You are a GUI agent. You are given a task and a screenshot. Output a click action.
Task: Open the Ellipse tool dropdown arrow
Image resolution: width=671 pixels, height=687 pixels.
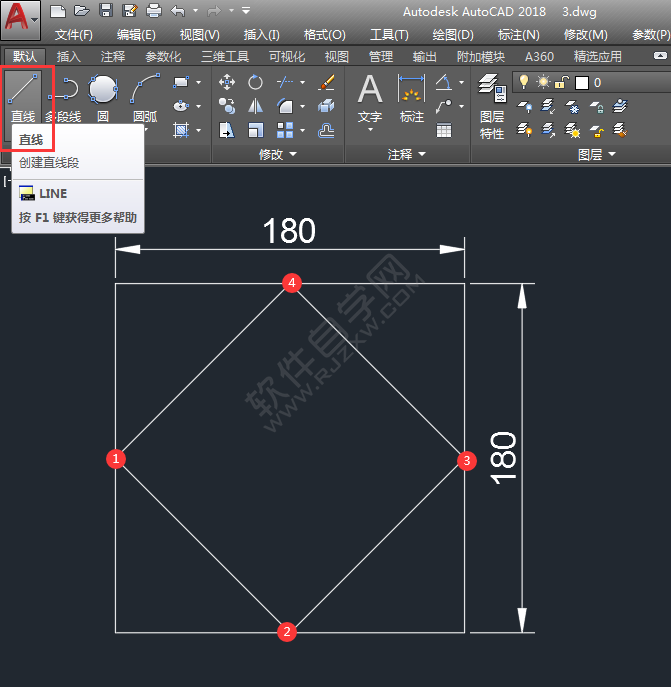pos(199,106)
